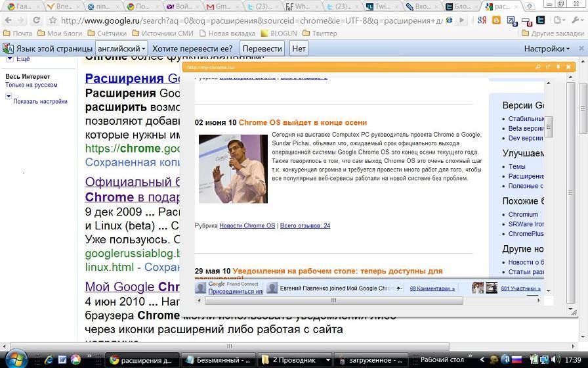This screenshot has height=368, width=588.
Task: Pin the my-chrome.ru preview popup
Action: tap(558, 67)
